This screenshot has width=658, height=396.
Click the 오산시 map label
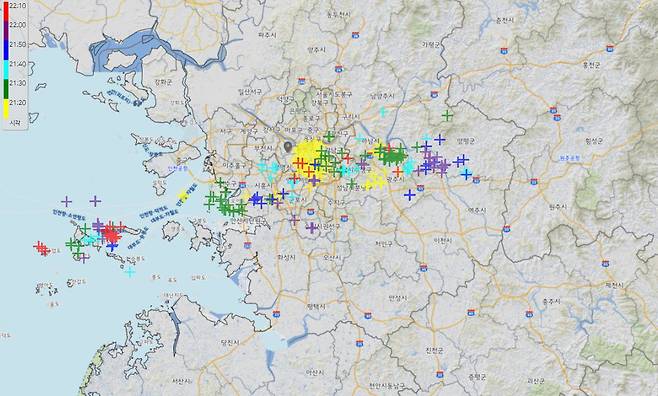pos(332,258)
